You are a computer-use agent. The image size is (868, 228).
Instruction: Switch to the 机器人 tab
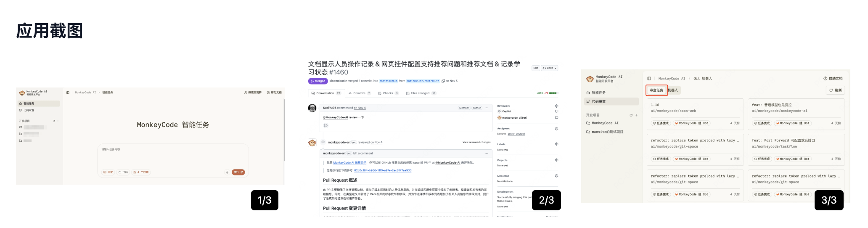[673, 90]
